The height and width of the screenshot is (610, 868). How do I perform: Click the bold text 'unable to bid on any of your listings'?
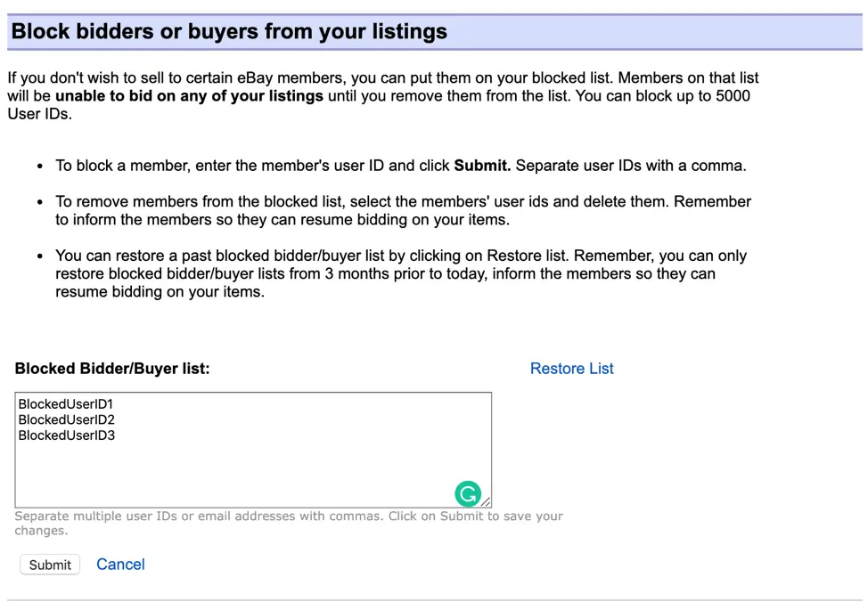coord(189,95)
